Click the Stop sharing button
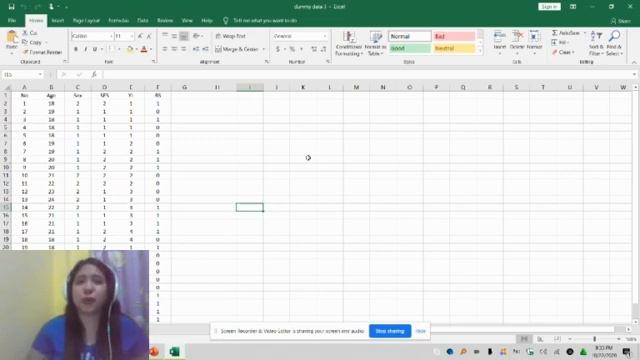This screenshot has width=640, height=360. [x=389, y=331]
